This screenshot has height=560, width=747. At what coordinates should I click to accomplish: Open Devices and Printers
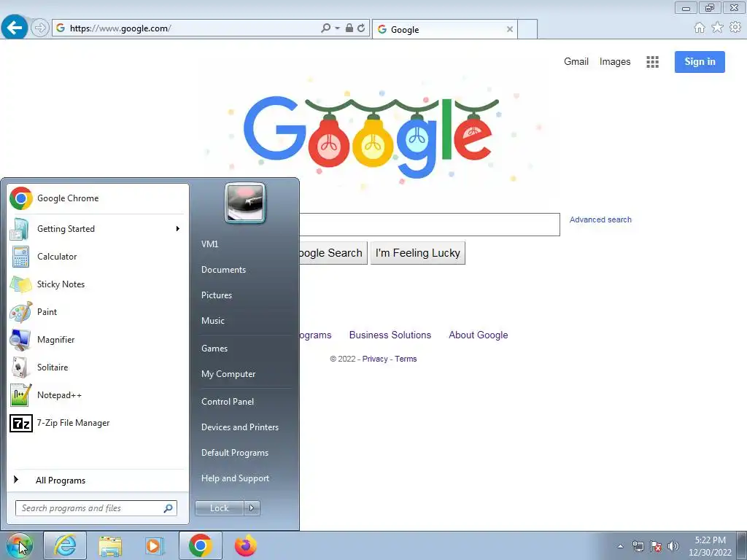(239, 427)
